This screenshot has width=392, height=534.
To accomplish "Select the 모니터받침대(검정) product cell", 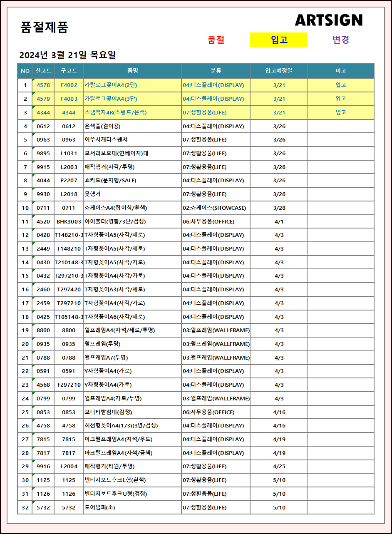I will point(108,412).
